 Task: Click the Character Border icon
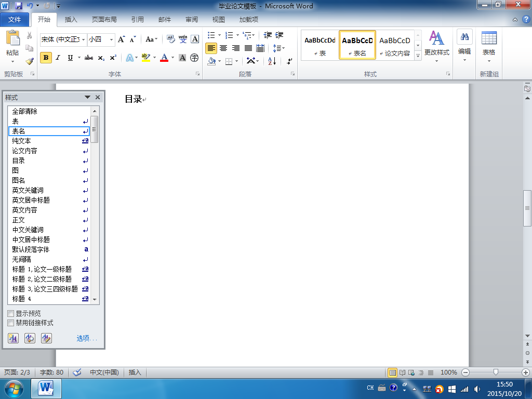pyautogui.click(x=195, y=39)
